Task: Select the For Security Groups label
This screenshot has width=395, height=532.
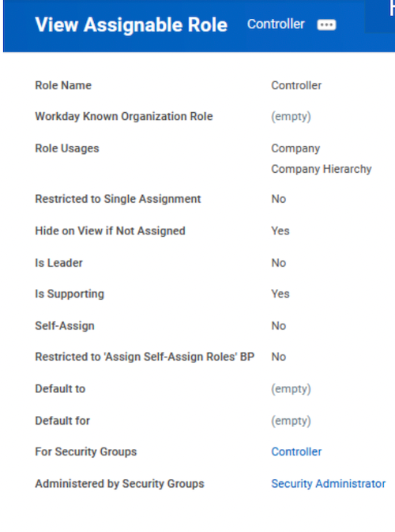Action: 86,451
